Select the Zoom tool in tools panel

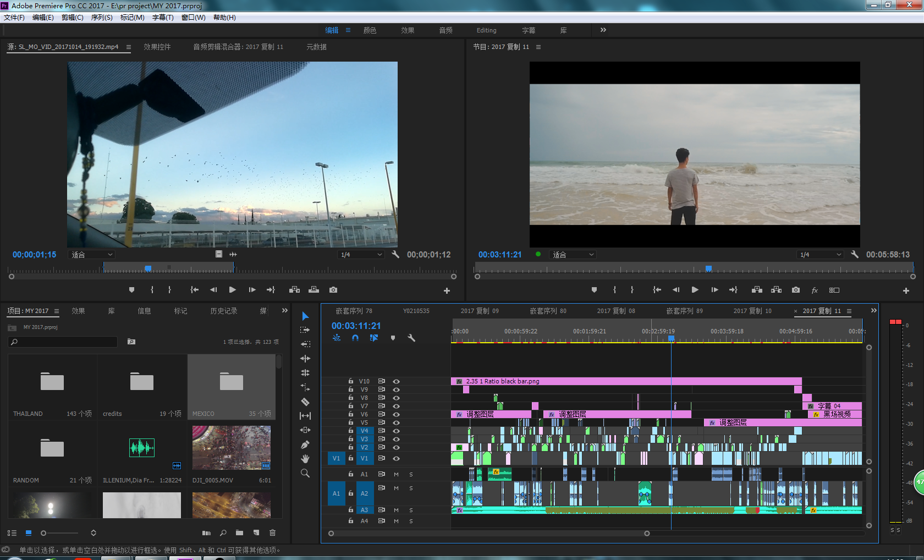point(305,473)
